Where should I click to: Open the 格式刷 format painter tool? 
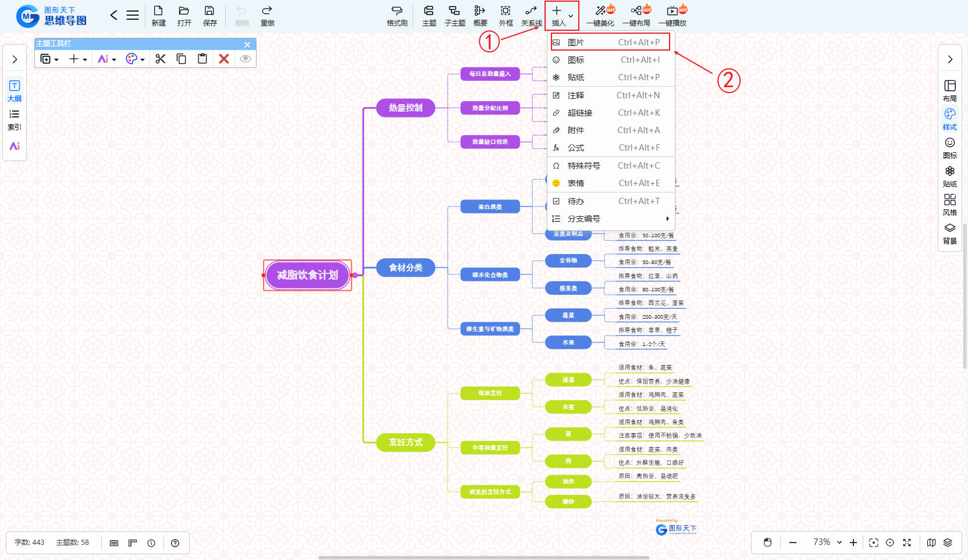(397, 16)
